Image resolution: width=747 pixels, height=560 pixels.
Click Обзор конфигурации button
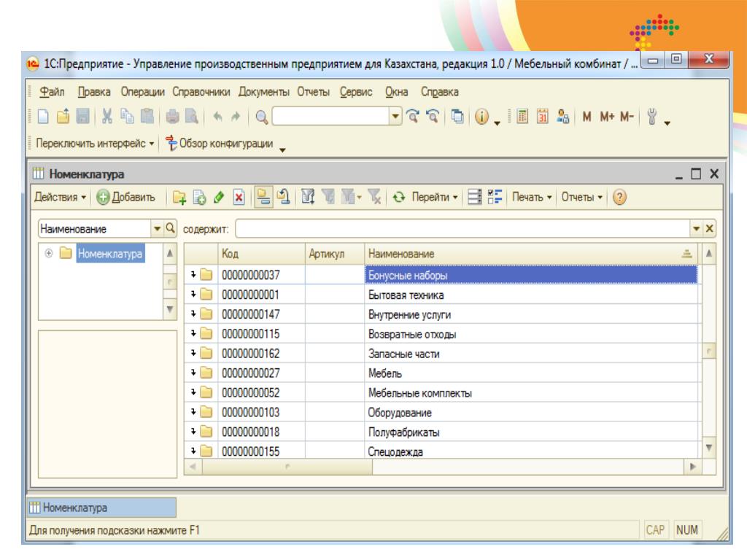tap(220, 144)
